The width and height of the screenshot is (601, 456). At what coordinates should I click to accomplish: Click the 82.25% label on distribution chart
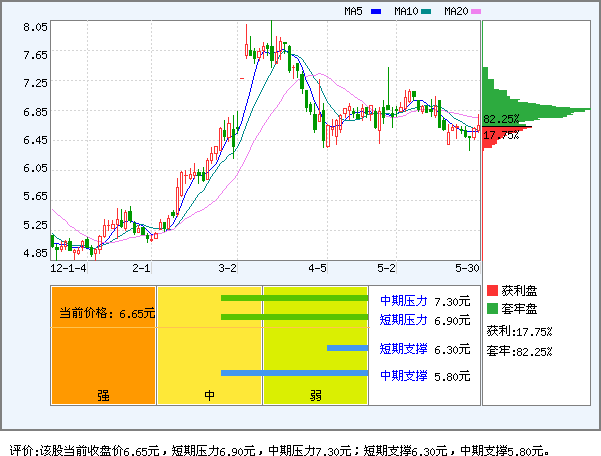coord(501,119)
